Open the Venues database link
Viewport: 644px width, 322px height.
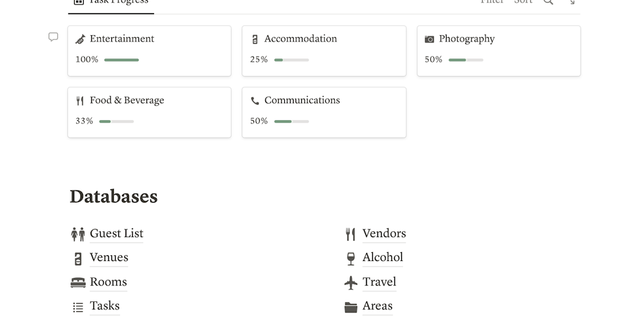pyautogui.click(x=109, y=257)
